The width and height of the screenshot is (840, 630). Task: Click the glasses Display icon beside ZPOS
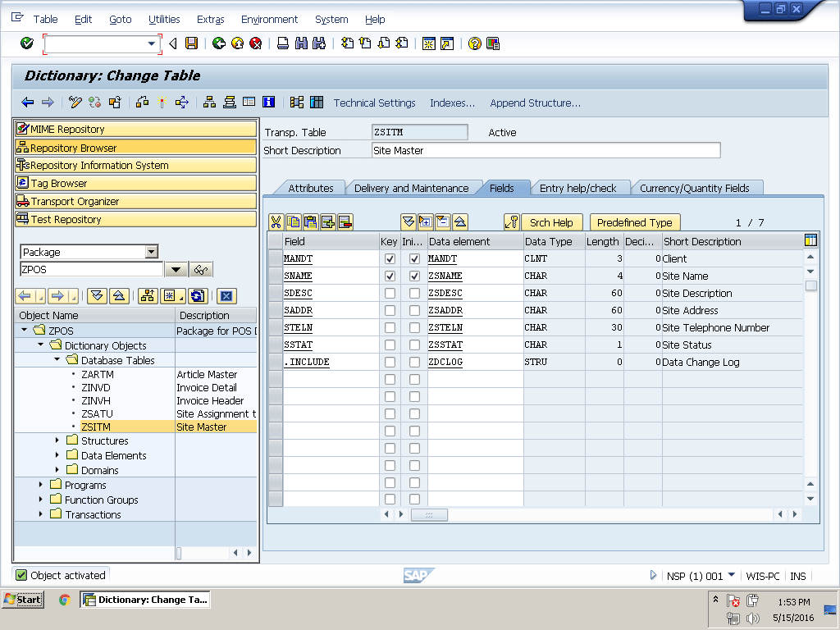coord(201,270)
